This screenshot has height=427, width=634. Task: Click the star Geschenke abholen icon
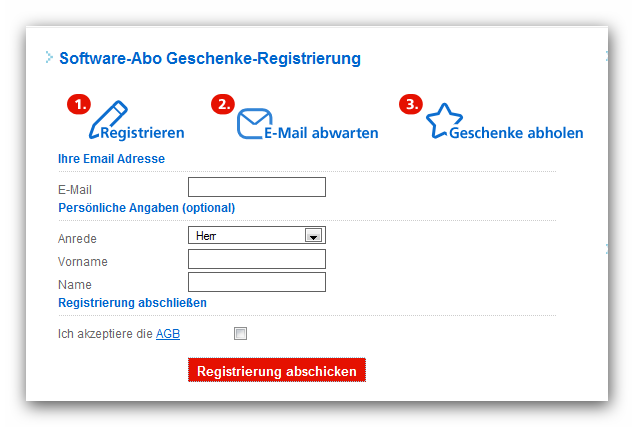pyautogui.click(x=443, y=120)
